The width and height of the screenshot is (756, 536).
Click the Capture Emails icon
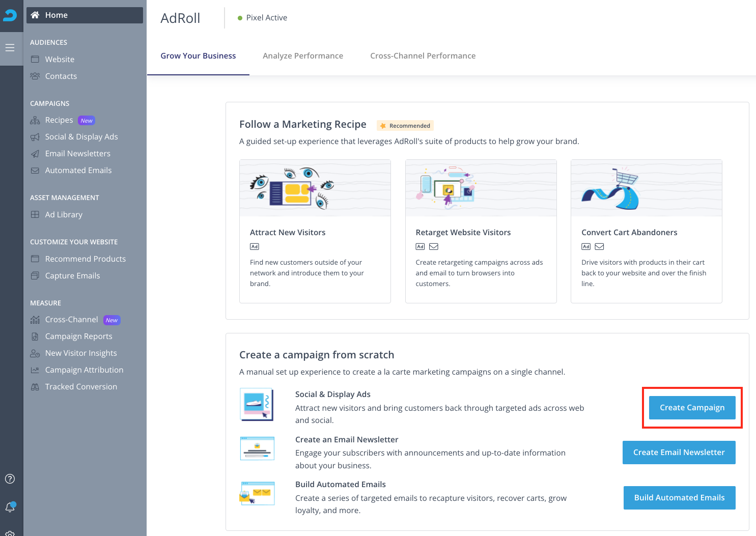[35, 276]
